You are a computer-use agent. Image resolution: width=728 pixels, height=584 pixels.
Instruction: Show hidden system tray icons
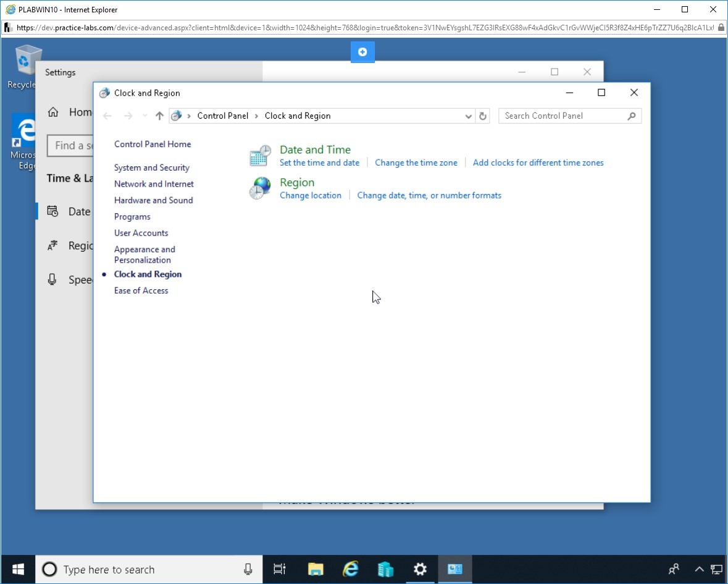(x=699, y=569)
